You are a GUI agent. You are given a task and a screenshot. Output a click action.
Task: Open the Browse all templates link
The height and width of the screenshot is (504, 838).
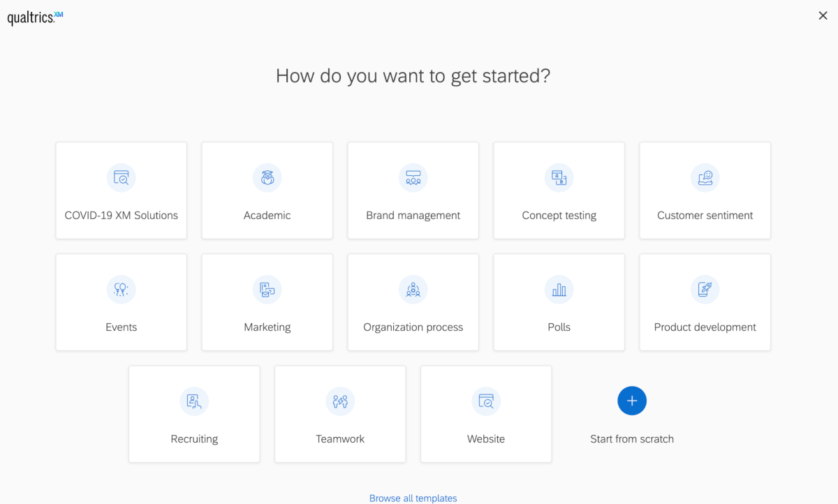413,498
